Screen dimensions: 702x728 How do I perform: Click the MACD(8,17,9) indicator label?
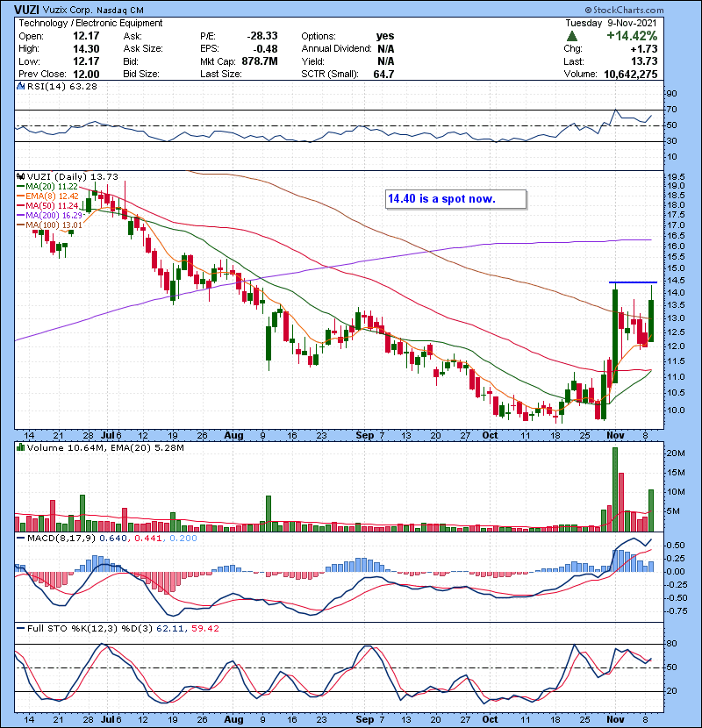[x=61, y=539]
